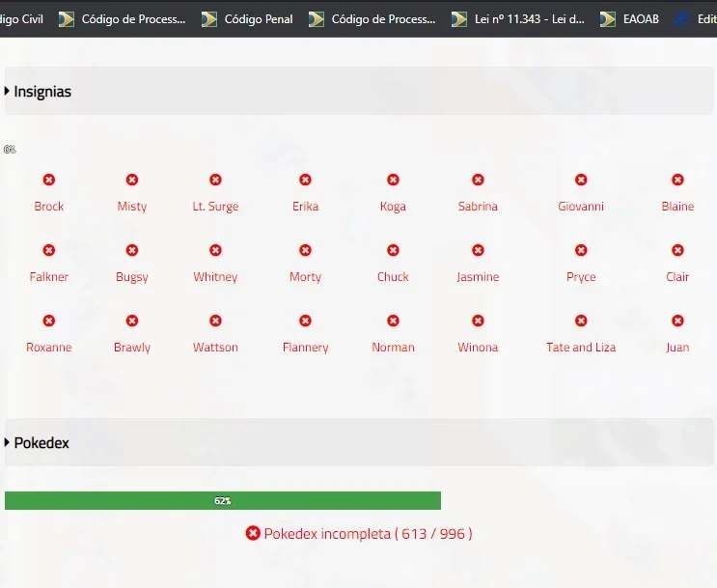Viewport: 717px width, 588px height.
Task: Click the Flannery gym leader name
Action: click(306, 348)
